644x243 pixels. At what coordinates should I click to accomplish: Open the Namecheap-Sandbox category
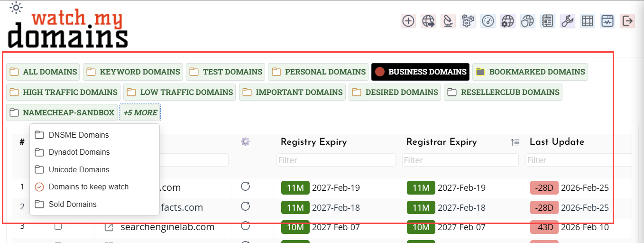[x=62, y=112]
